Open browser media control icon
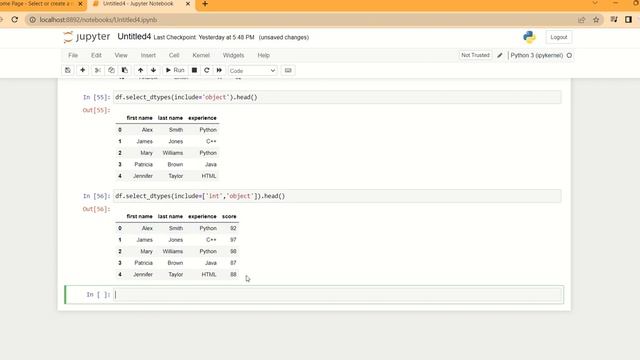Image resolution: width=640 pixels, height=360 pixels. point(614,20)
